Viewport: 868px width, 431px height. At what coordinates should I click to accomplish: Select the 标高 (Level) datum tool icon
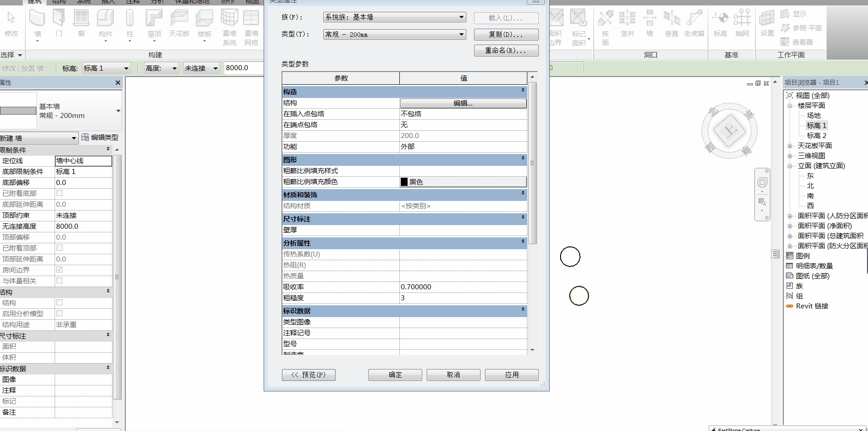[720, 18]
